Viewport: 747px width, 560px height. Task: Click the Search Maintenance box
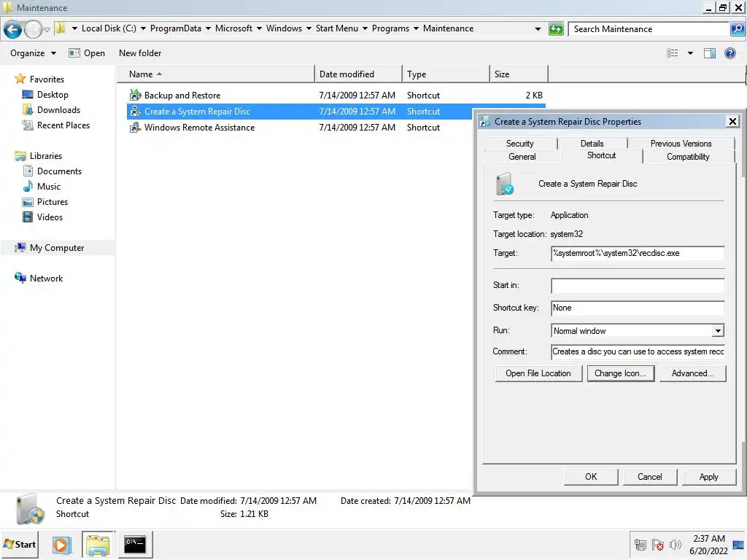pyautogui.click(x=649, y=29)
